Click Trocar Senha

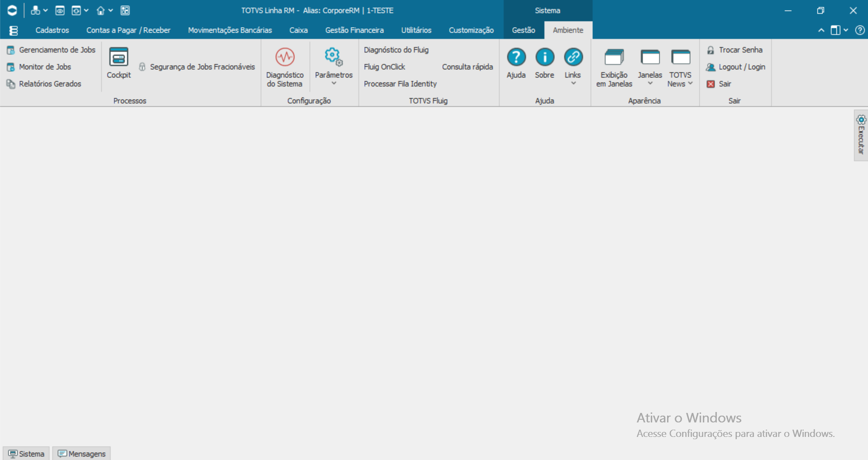pos(734,50)
